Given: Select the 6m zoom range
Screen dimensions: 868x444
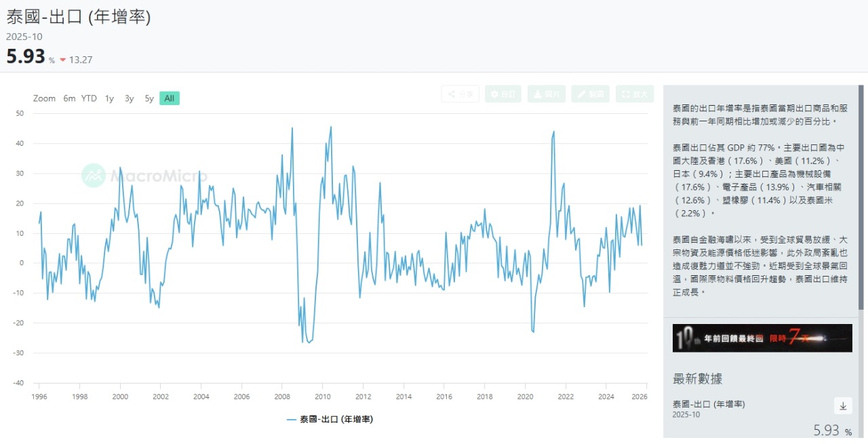Looking at the screenshot, I should (x=69, y=98).
